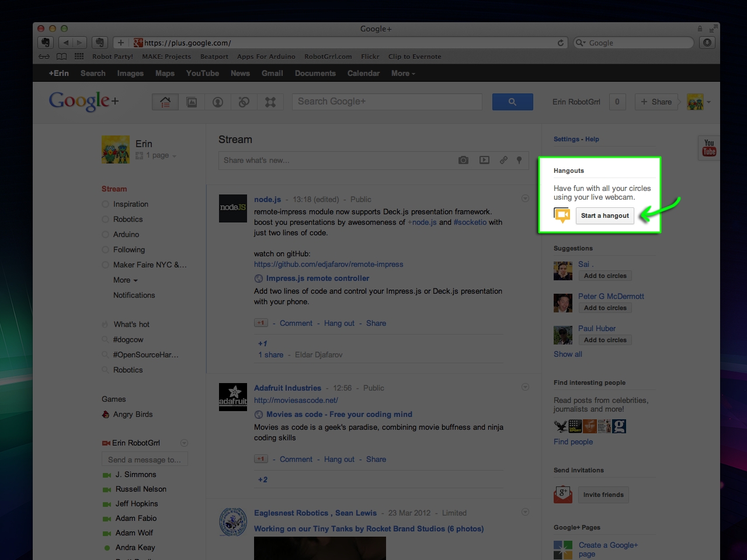Add location using the pin icon
The width and height of the screenshot is (747, 560).
coord(519,160)
